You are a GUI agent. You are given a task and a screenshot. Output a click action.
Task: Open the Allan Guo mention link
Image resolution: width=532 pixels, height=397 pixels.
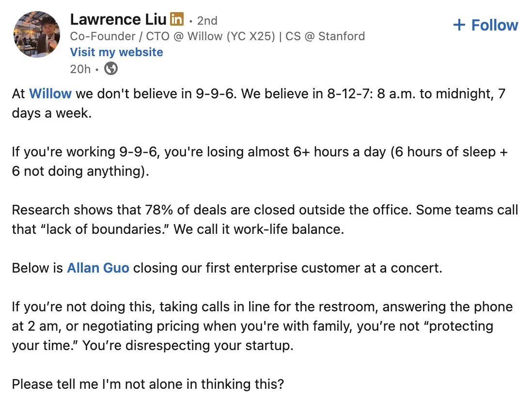point(98,268)
